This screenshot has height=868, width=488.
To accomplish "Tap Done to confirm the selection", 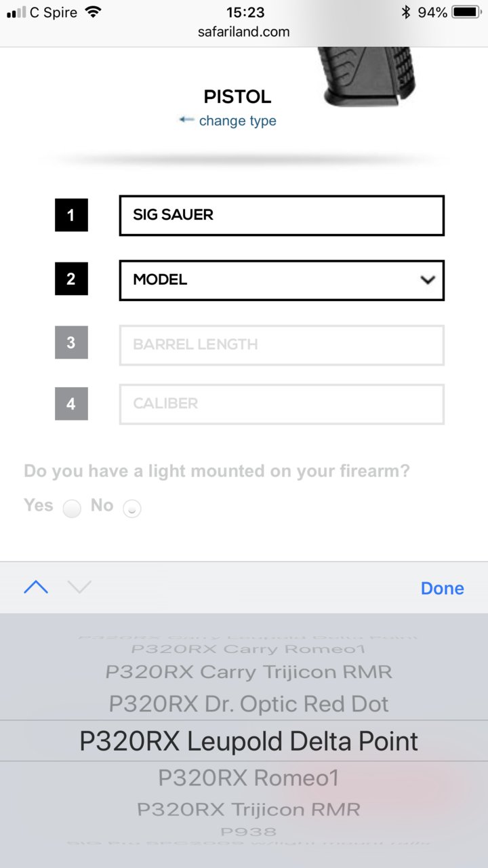I will (442, 588).
